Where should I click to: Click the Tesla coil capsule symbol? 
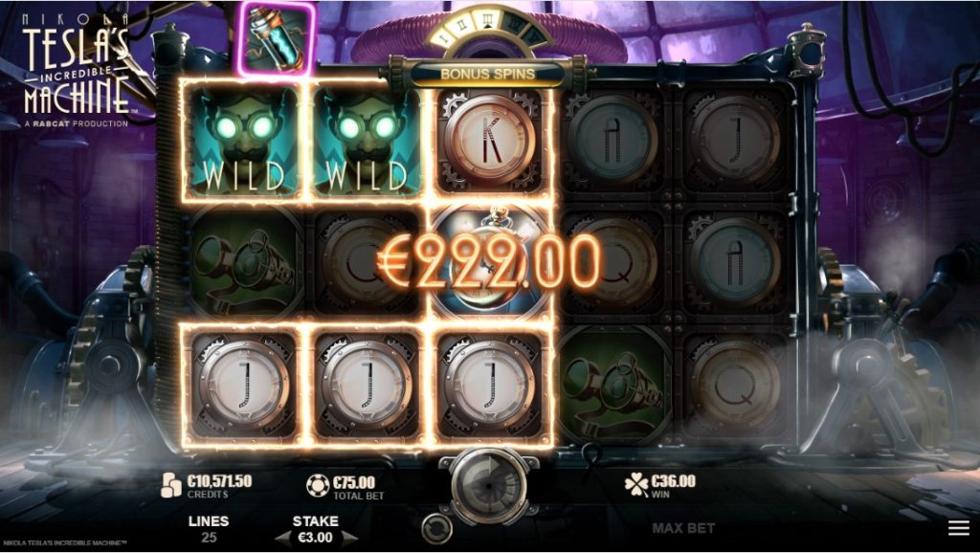click(278, 38)
